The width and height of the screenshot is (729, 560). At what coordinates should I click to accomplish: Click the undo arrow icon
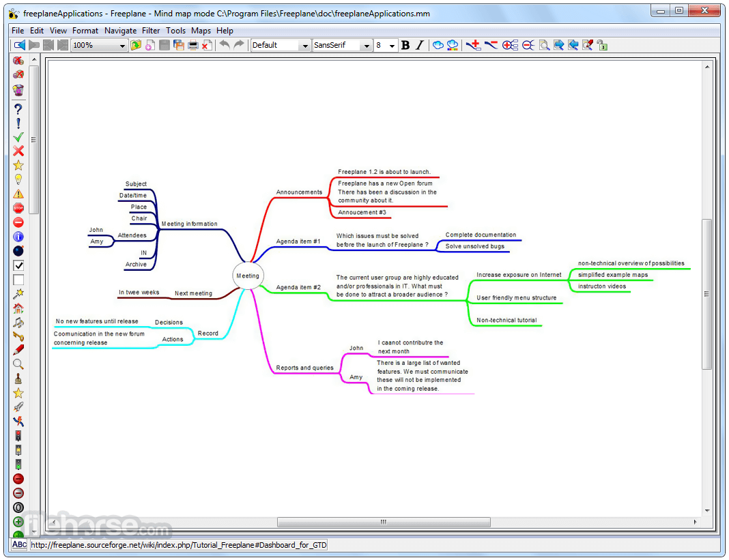point(225,44)
